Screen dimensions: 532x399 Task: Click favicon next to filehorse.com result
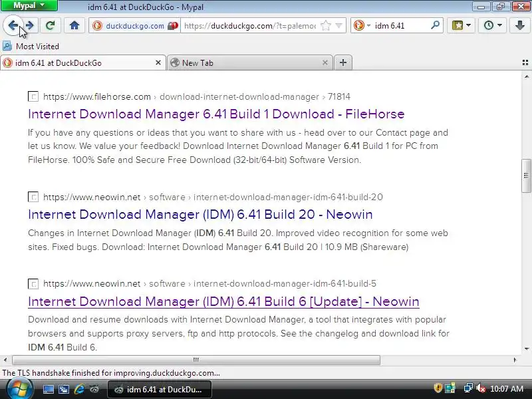[33, 96]
